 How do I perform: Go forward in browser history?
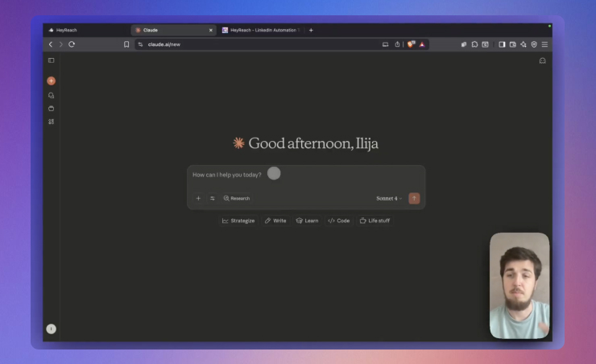pos(61,44)
